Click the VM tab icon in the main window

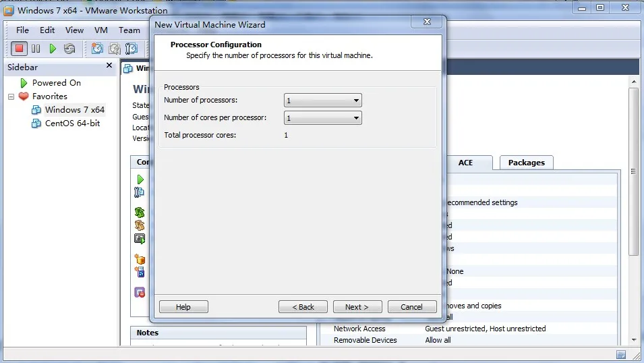pos(128,68)
